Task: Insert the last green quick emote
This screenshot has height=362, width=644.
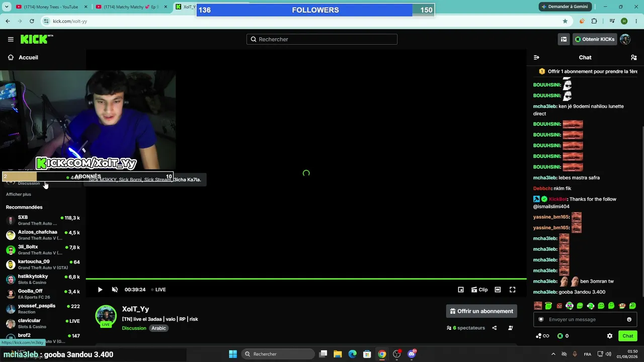Action: point(632,306)
